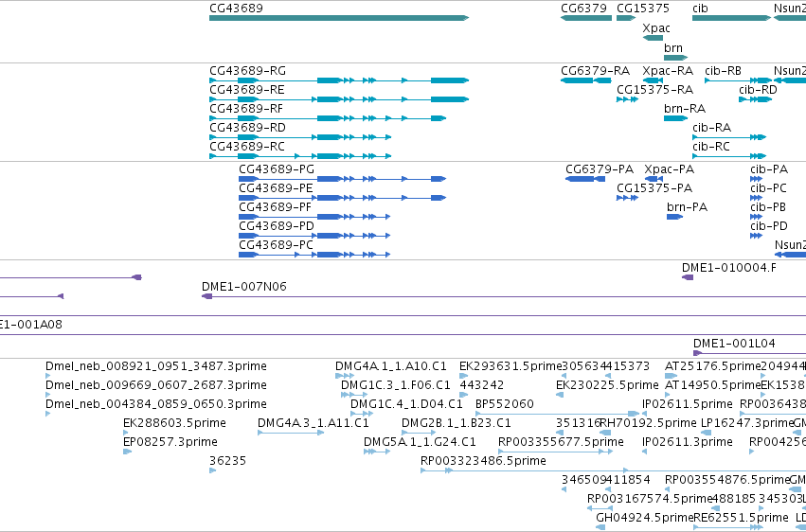The width and height of the screenshot is (806, 532).
Task: Select the DME1-007N06 clone label
Action: point(244,287)
